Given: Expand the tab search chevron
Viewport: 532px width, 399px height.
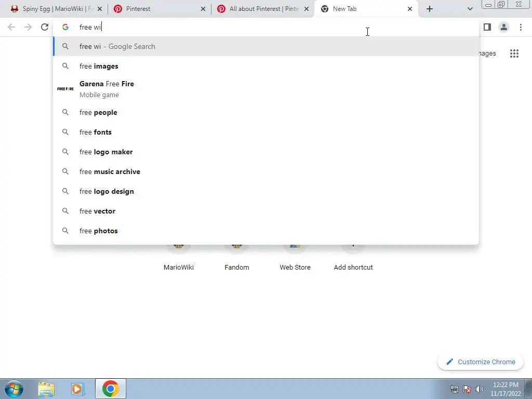Looking at the screenshot, I should coord(470,9).
